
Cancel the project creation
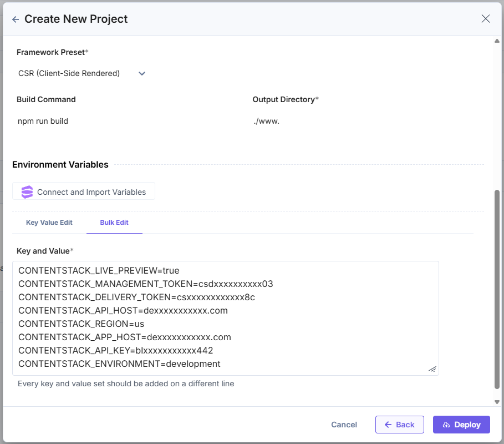click(344, 425)
